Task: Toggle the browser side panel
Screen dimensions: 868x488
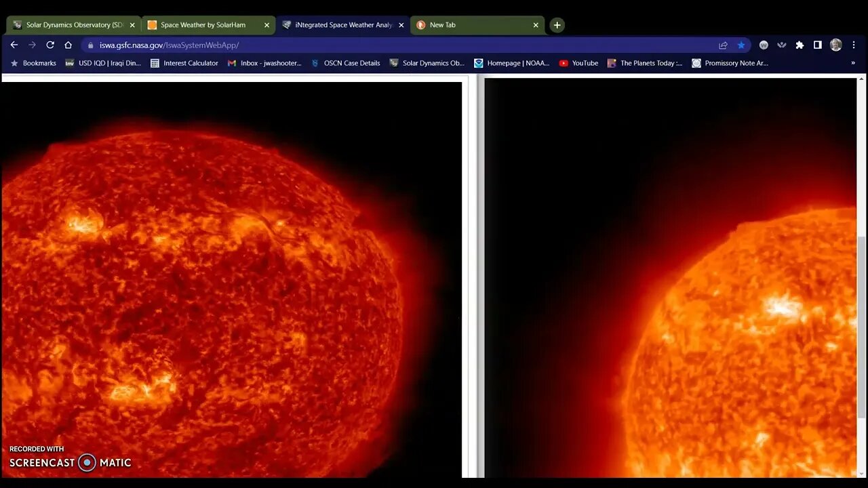Action: point(818,45)
